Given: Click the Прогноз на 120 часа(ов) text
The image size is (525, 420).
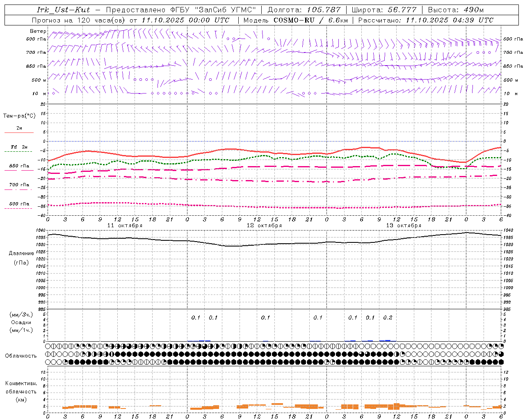Looking at the screenshot, I should pyautogui.click(x=79, y=20).
